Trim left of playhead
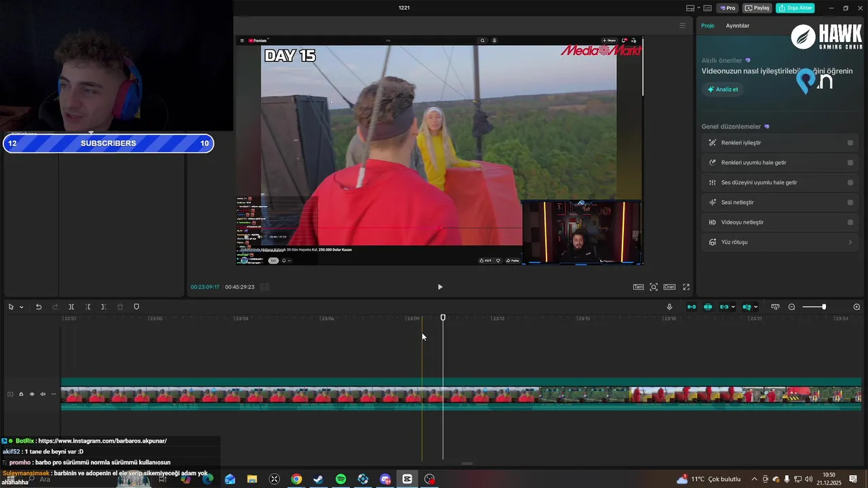 [87, 307]
